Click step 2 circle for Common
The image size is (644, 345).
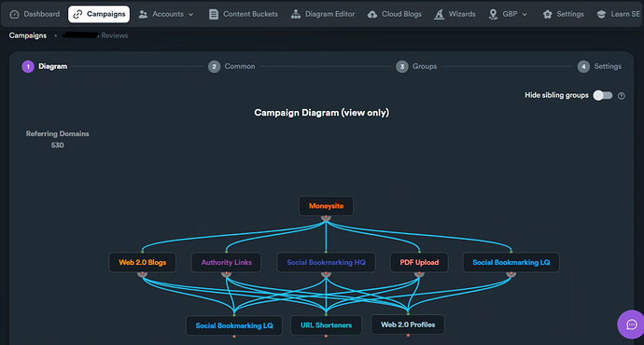click(214, 66)
